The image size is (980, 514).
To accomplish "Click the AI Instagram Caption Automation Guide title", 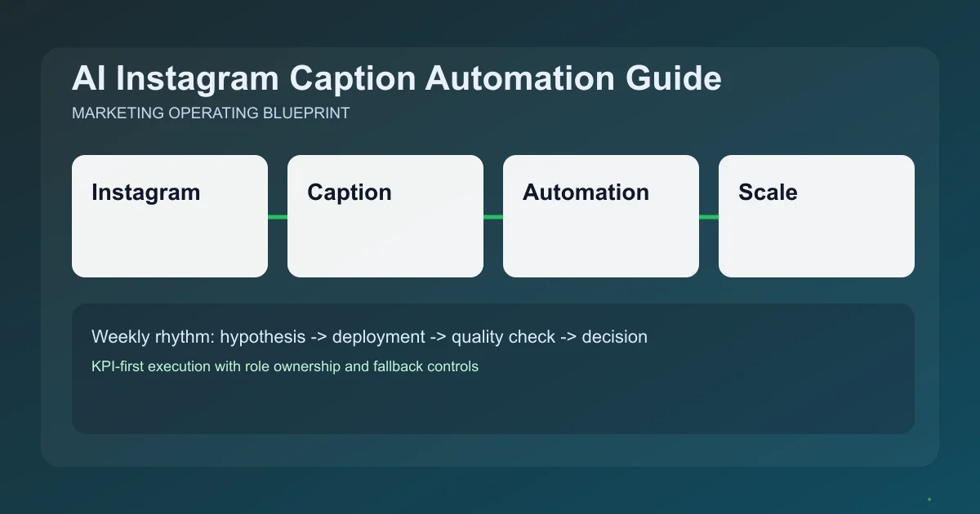I will (x=397, y=78).
